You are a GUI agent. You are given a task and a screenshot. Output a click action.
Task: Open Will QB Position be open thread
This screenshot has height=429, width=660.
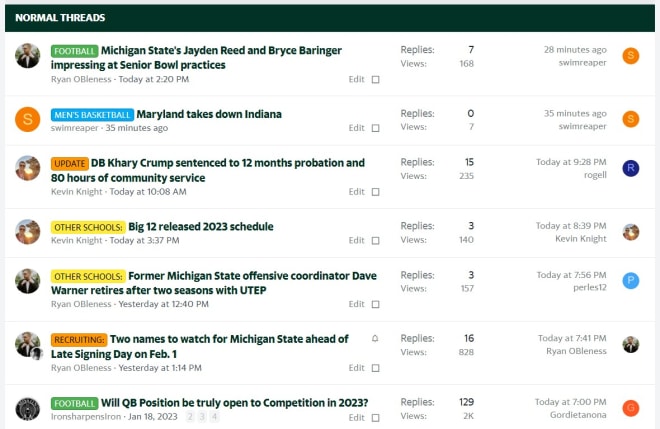[234, 402]
